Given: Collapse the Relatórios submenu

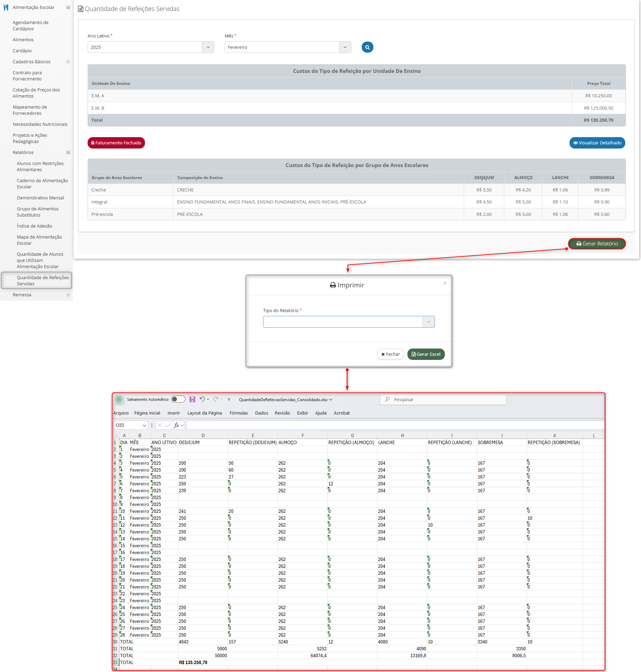Looking at the screenshot, I should coord(68,152).
